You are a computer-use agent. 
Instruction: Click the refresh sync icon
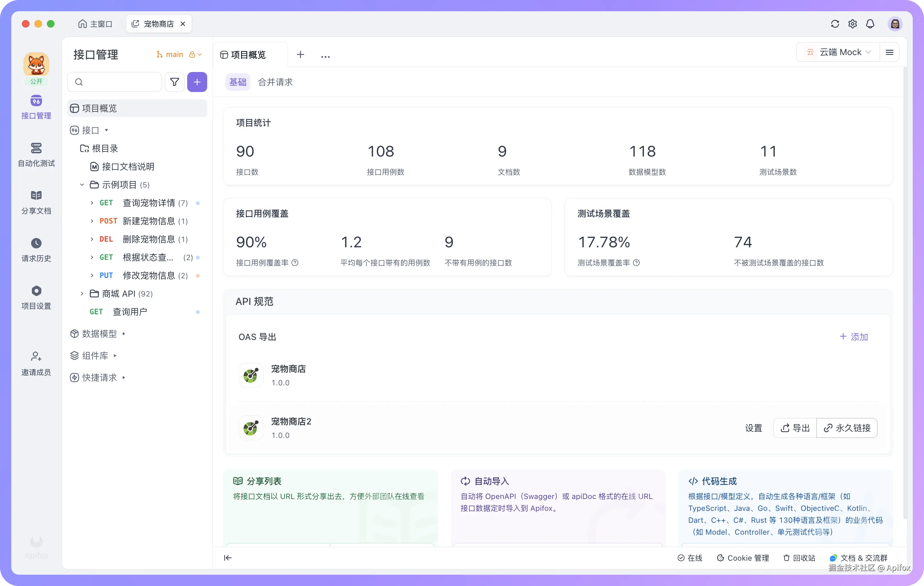coord(834,24)
